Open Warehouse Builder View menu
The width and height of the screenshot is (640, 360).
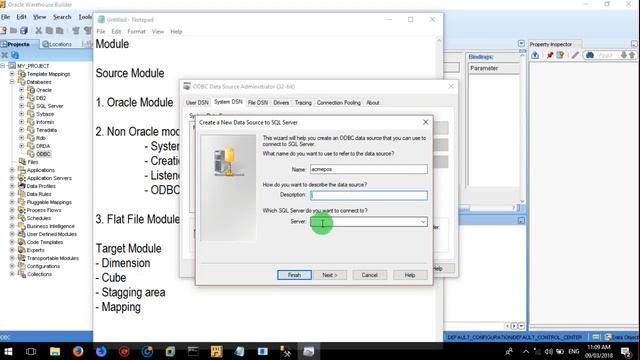coord(40,17)
